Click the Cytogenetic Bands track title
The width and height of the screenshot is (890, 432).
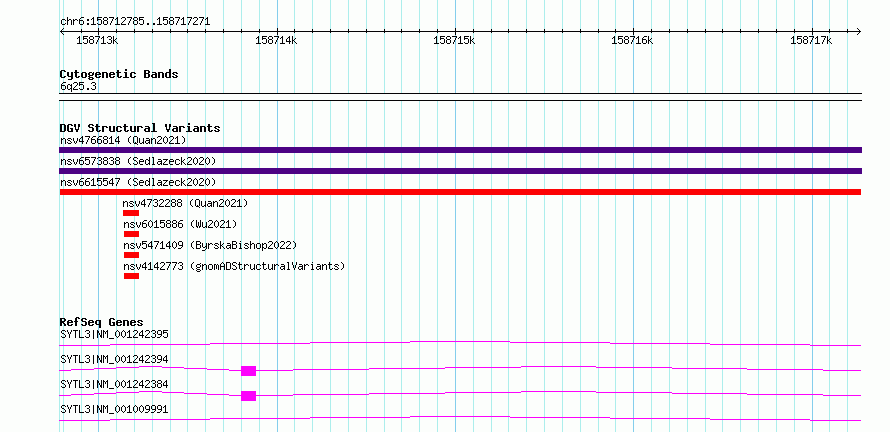119,74
